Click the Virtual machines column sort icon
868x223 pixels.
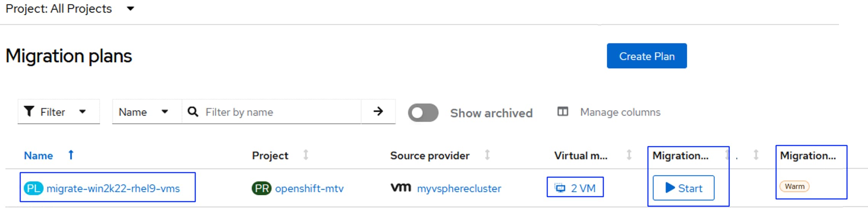point(629,155)
